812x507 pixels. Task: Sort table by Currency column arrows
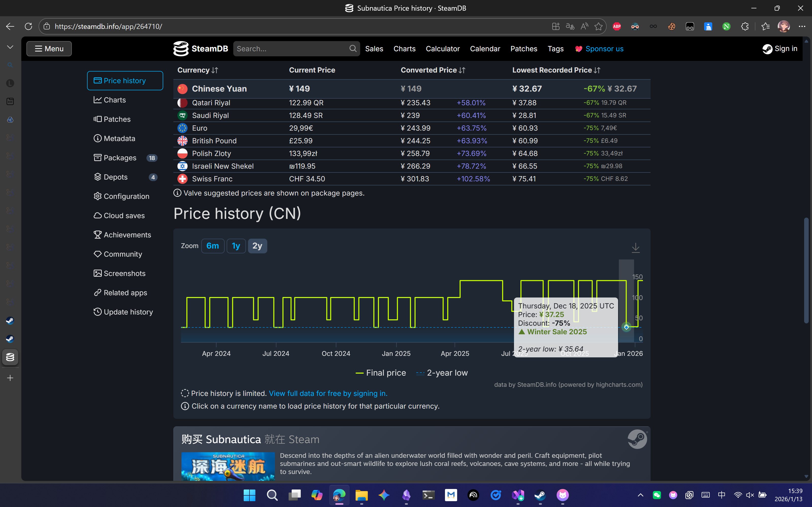(215, 70)
